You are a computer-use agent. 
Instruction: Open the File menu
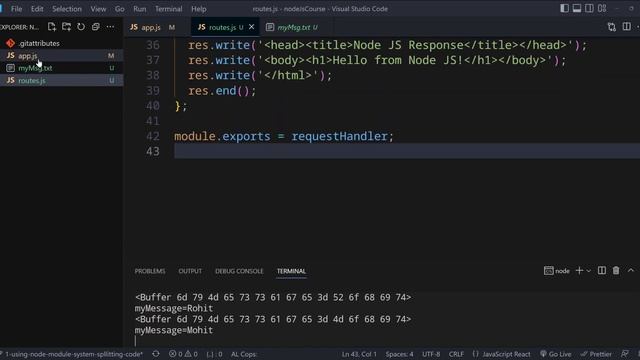point(17,9)
